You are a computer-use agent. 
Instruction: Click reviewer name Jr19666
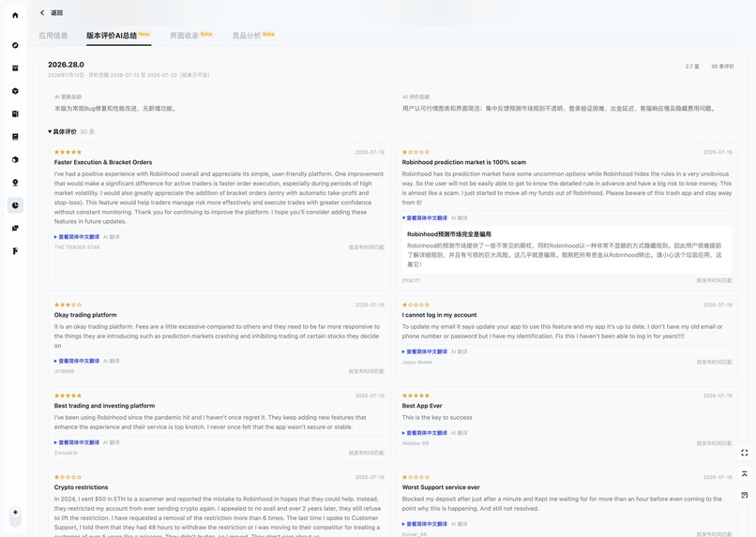coord(64,371)
